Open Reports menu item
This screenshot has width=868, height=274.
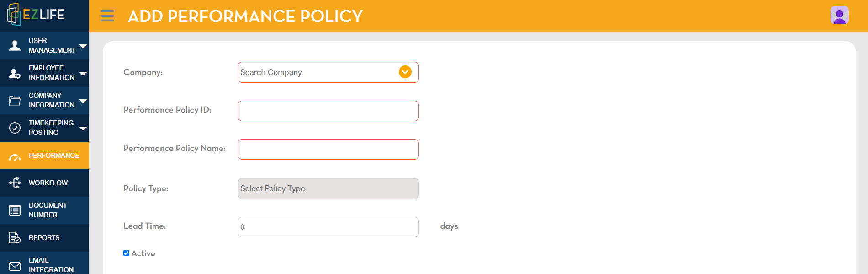pyautogui.click(x=44, y=238)
